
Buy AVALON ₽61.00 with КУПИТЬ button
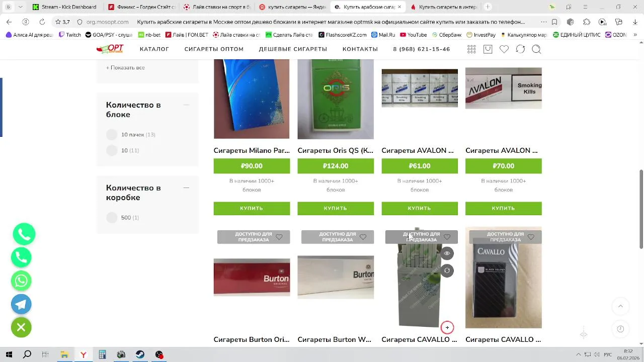pyautogui.click(x=420, y=208)
